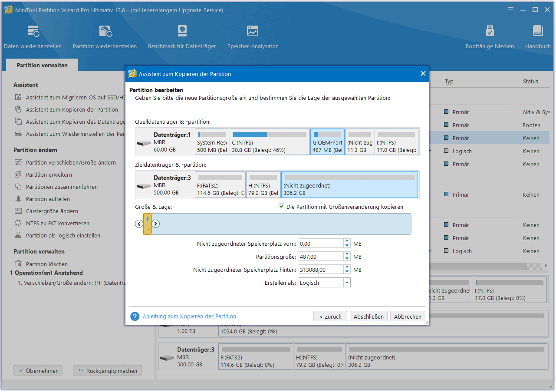Click Übernehmen button
The image size is (556, 392).
38,371
